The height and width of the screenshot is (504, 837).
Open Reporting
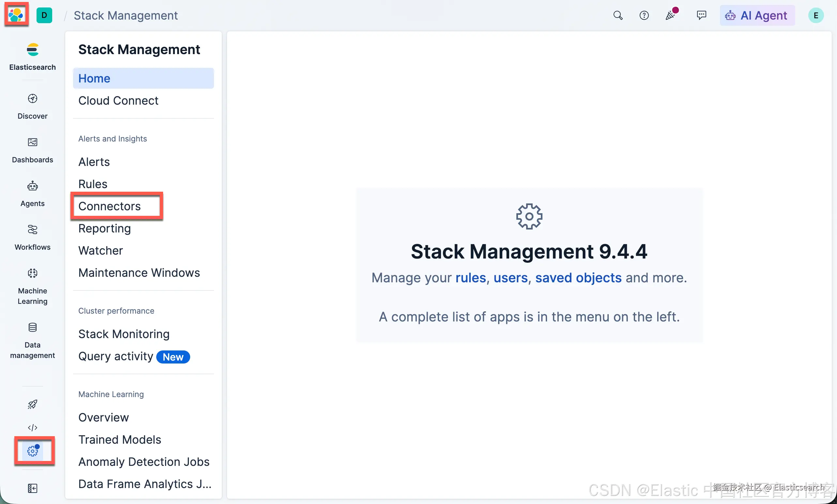click(x=105, y=229)
